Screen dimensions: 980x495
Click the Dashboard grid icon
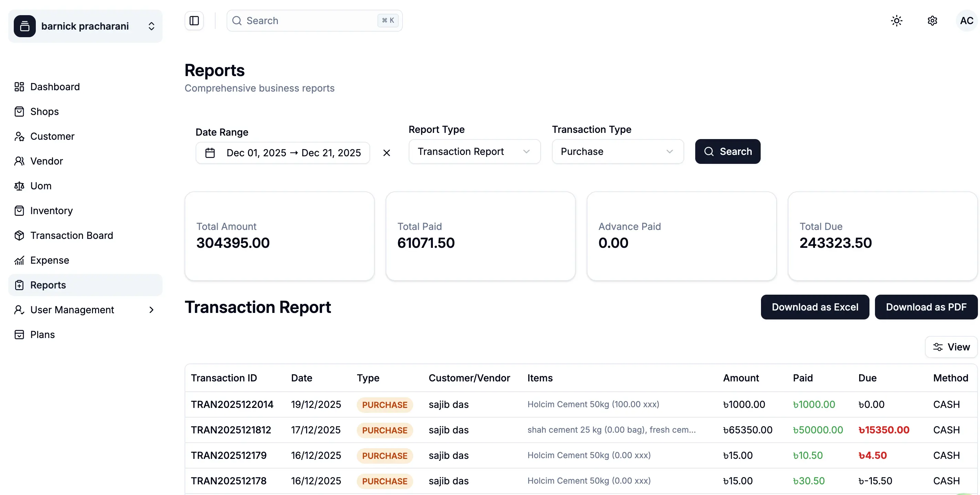tap(19, 87)
